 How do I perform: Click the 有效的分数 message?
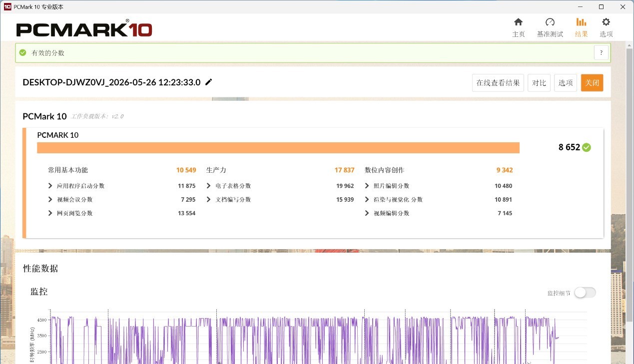point(48,53)
